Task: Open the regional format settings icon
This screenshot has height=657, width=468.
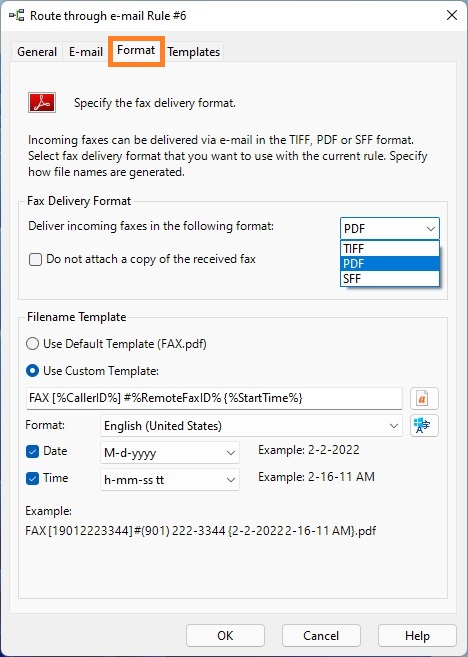Action: point(424,426)
